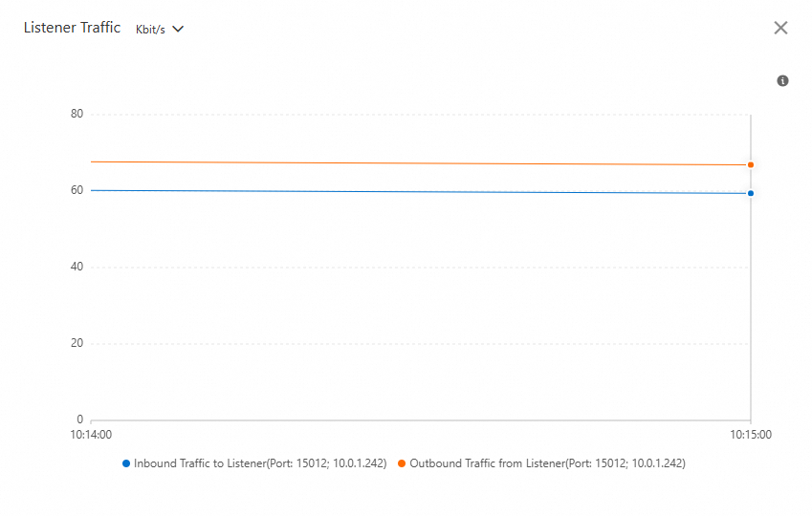The width and height of the screenshot is (812, 516).
Task: Click the Listener Traffic title
Action: tap(72, 28)
